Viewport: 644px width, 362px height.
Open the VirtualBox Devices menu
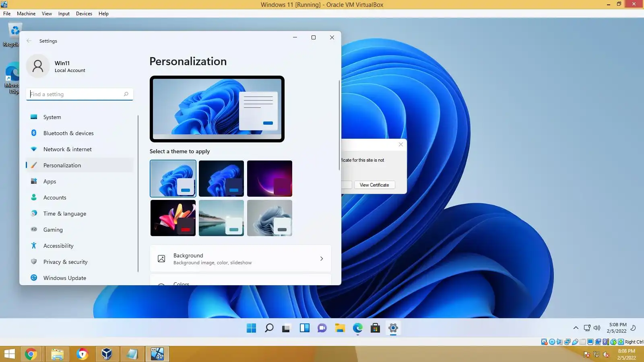tap(84, 14)
